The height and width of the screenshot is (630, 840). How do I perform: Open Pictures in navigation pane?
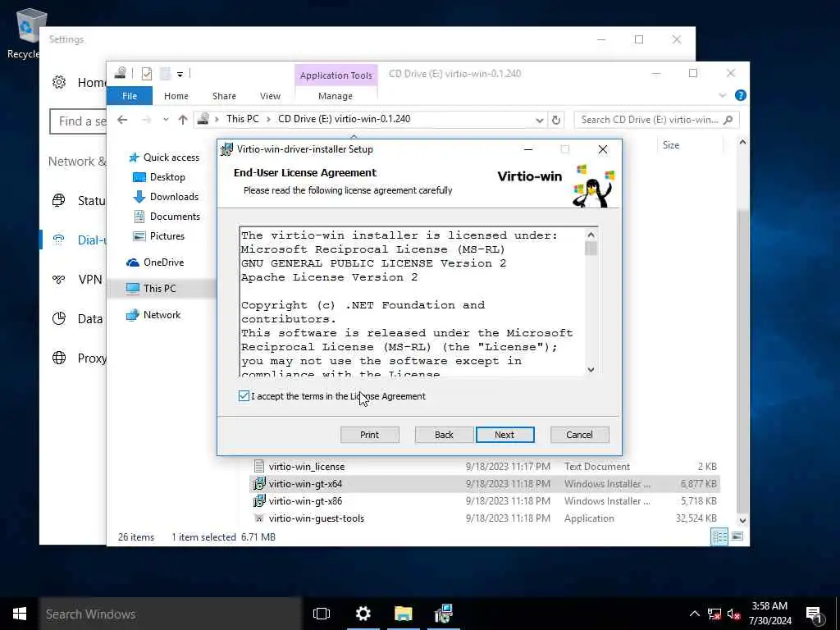click(x=158, y=236)
